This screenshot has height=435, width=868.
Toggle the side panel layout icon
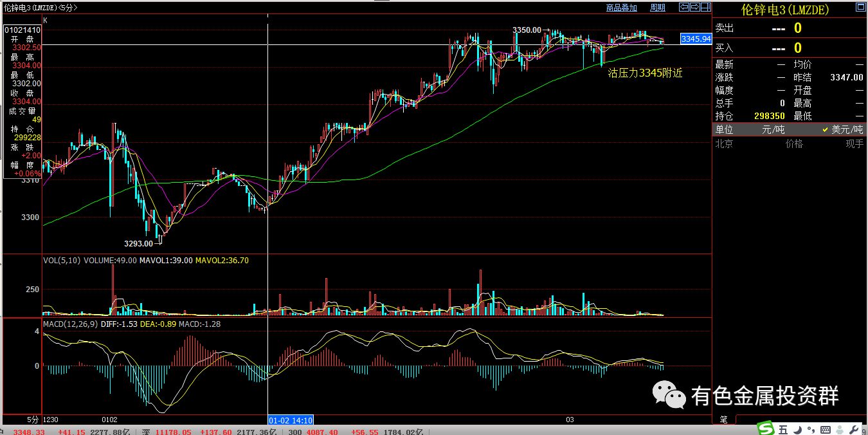point(705,7)
